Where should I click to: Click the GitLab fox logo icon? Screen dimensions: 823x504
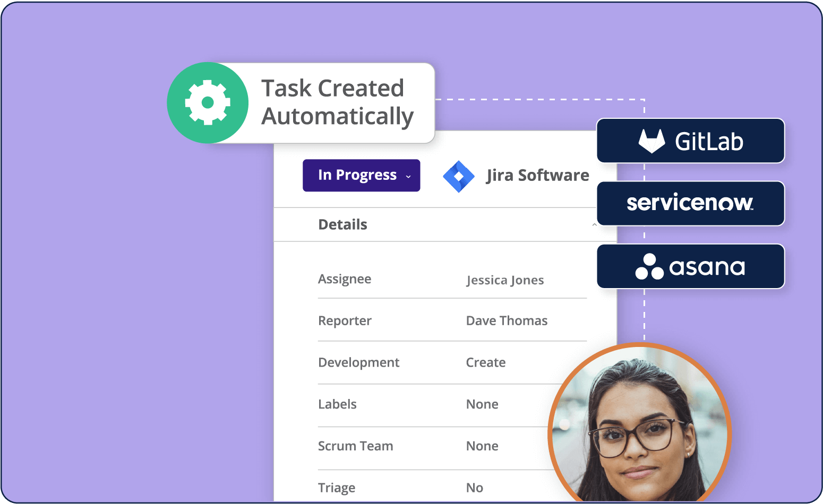pyautogui.click(x=651, y=141)
